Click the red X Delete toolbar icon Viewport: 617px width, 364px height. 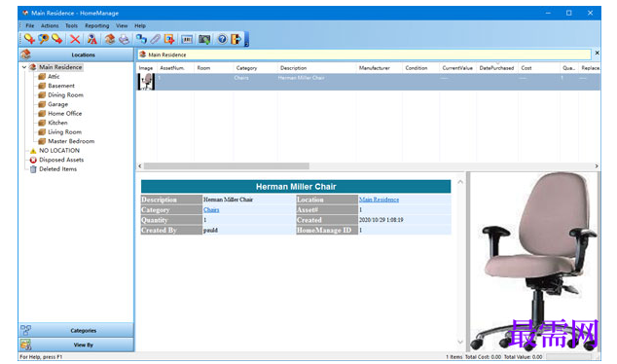coord(75,39)
